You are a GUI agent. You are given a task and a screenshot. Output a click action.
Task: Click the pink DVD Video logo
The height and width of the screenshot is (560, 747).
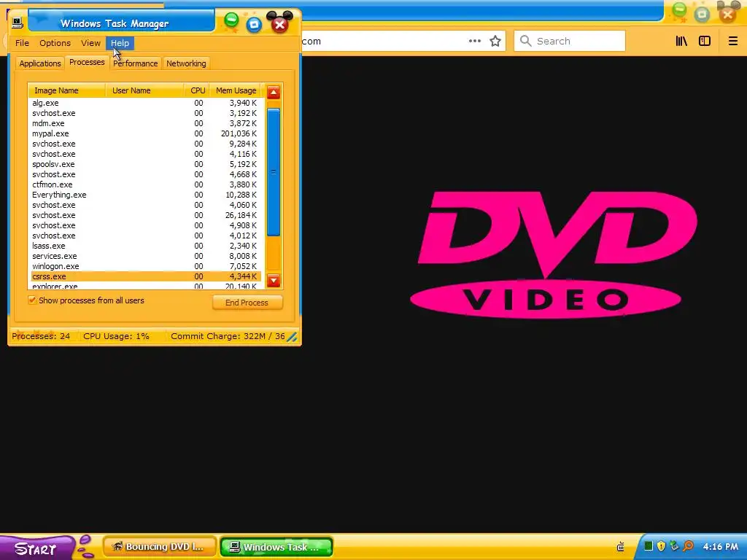click(x=552, y=254)
